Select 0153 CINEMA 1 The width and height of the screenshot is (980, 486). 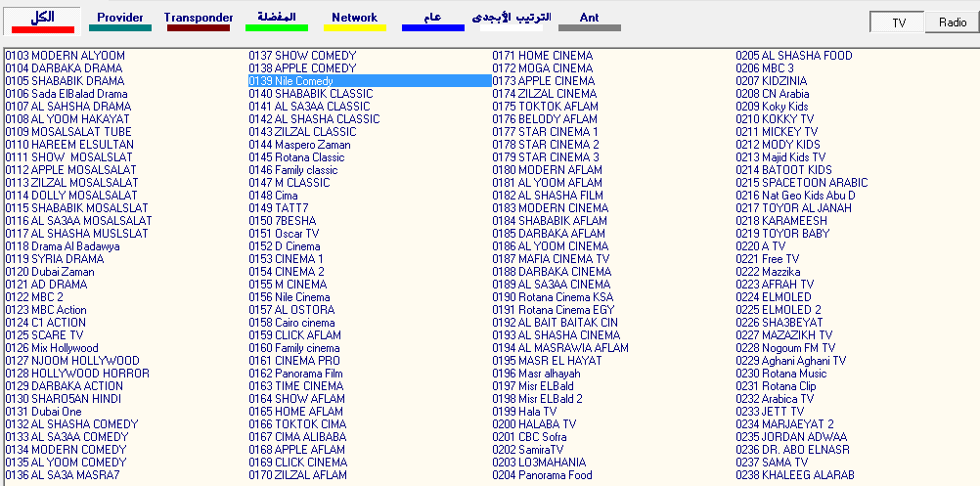287,258
